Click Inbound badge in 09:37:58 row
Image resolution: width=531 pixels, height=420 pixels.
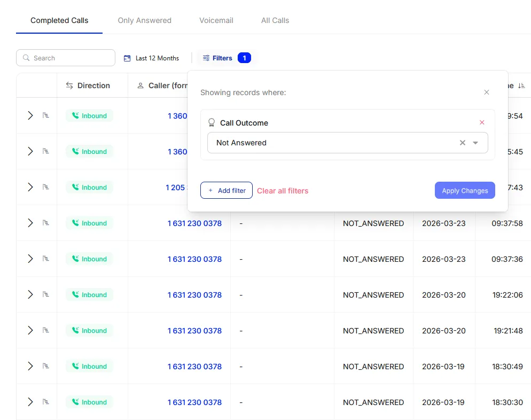coord(89,223)
